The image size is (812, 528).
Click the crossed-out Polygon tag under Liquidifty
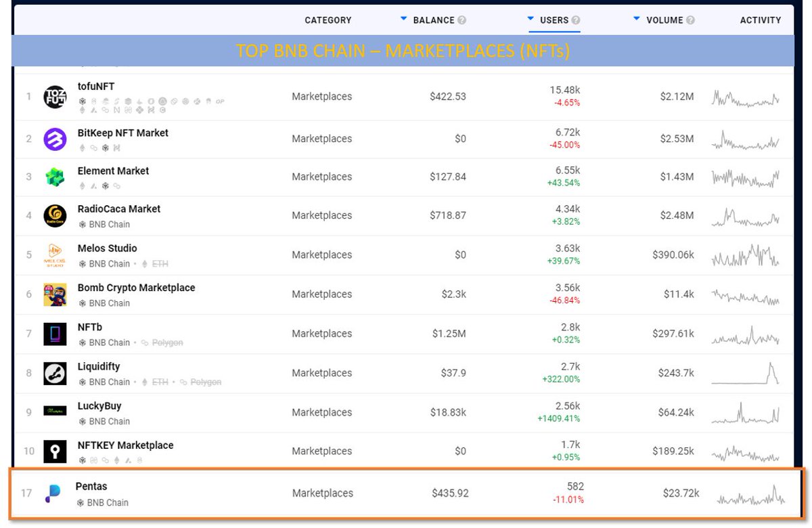click(x=200, y=382)
